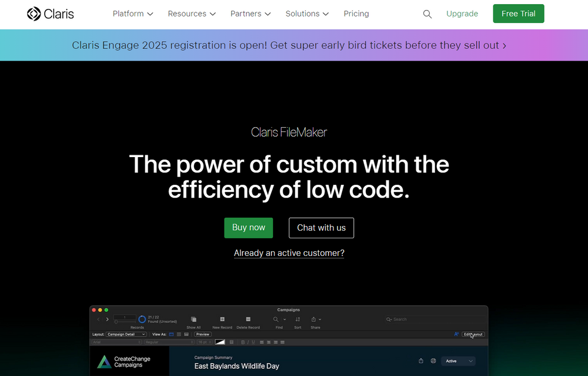Click the Sort icon in toolbar
588x376 pixels.
298,320
